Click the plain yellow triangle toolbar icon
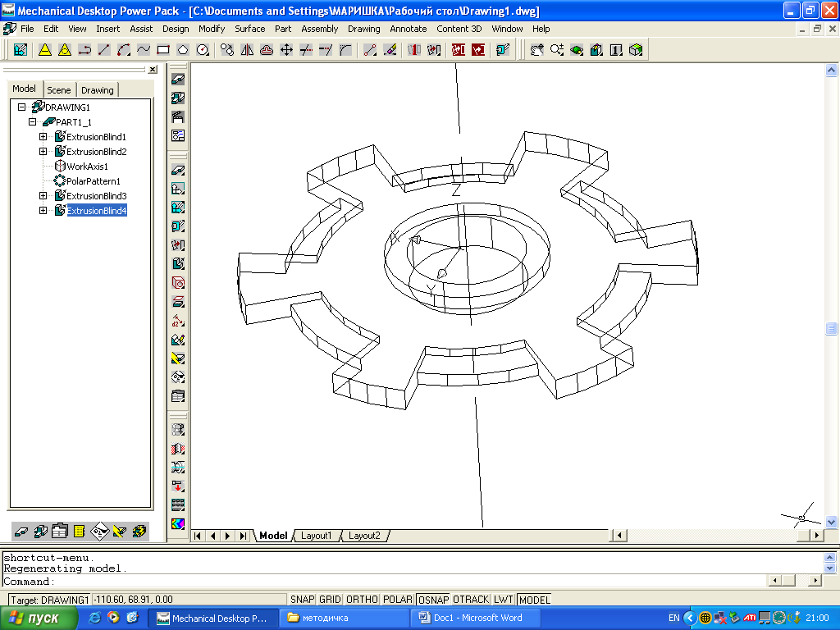The height and width of the screenshot is (630, 840). click(45, 50)
